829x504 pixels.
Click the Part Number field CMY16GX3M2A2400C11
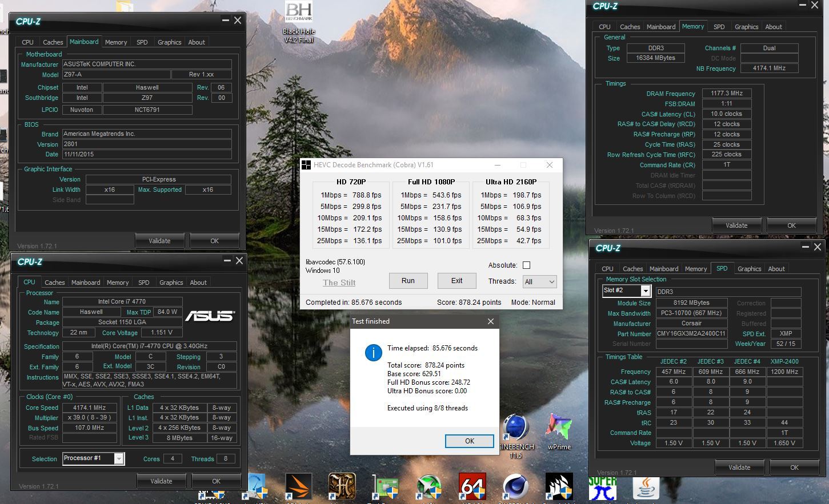click(691, 334)
